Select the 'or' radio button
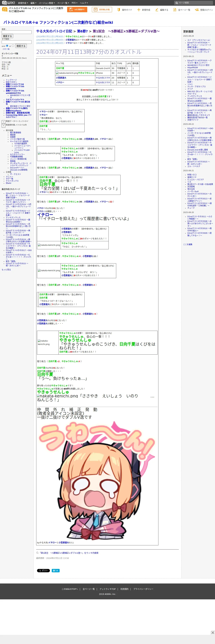 (13, 46)
